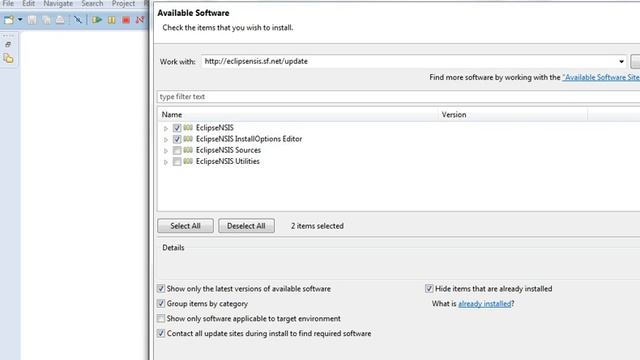Expand the EclipseNSIS Sources tree node
This screenshot has height=360, width=640.
pyautogui.click(x=166, y=151)
